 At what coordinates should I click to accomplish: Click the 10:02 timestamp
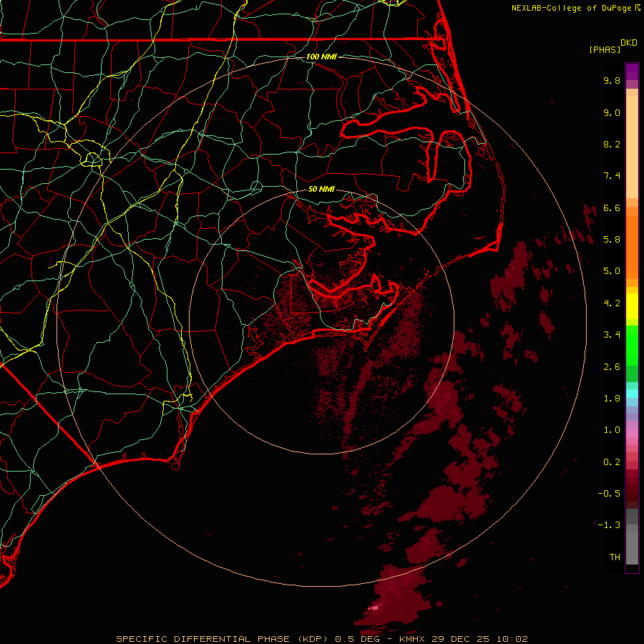pyautogui.click(x=512, y=639)
